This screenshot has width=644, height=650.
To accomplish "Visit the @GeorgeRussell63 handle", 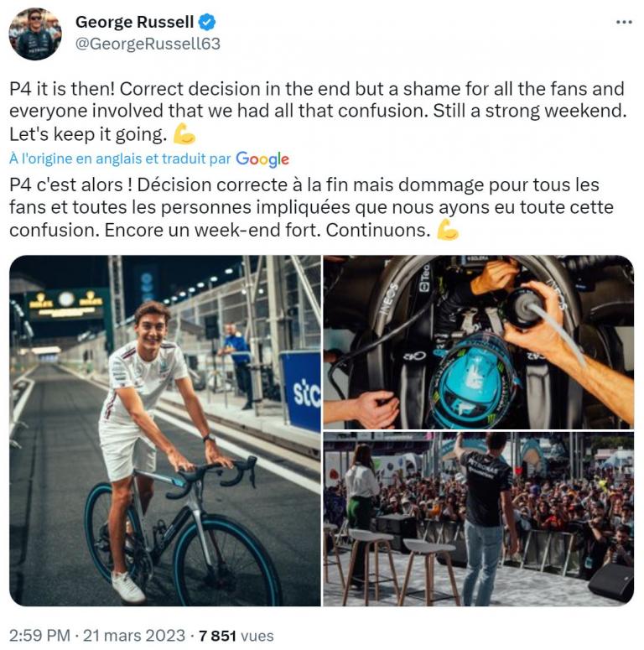I will coord(148,44).
